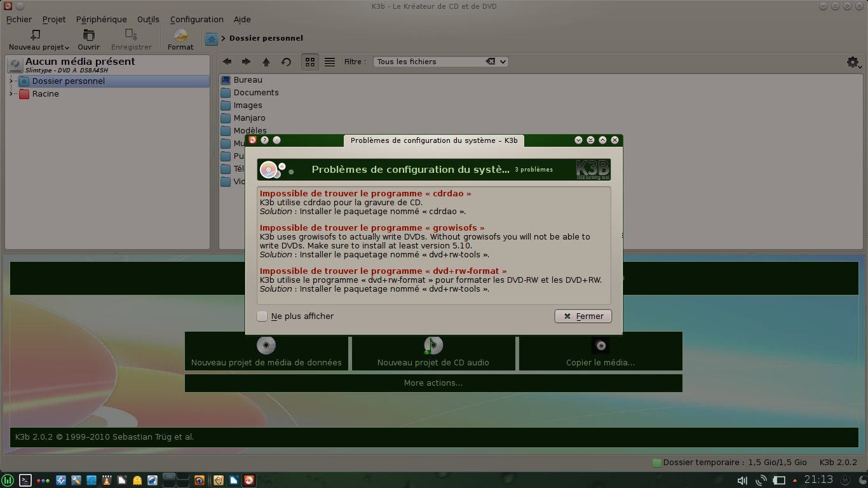868x488 pixels.
Task: Expand the Dossier personnel tree node
Action: pyautogui.click(x=11, y=81)
